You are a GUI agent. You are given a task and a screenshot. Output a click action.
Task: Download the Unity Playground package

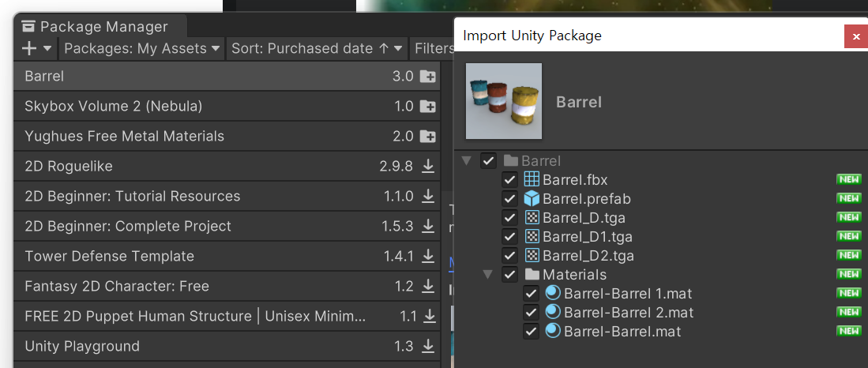click(x=428, y=347)
